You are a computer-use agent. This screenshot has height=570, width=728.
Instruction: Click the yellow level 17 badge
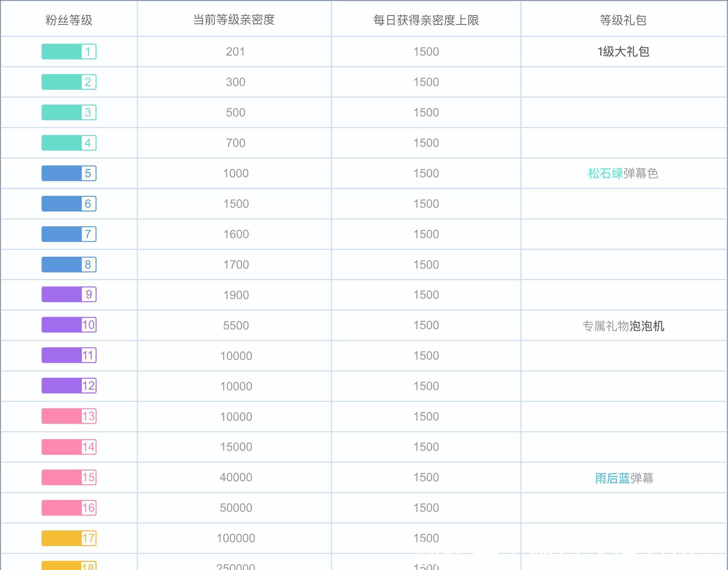coord(69,538)
